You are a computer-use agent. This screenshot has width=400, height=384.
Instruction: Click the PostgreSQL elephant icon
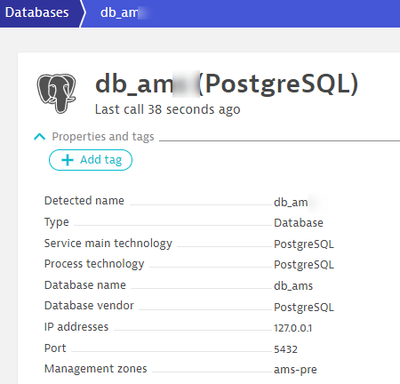click(x=56, y=93)
